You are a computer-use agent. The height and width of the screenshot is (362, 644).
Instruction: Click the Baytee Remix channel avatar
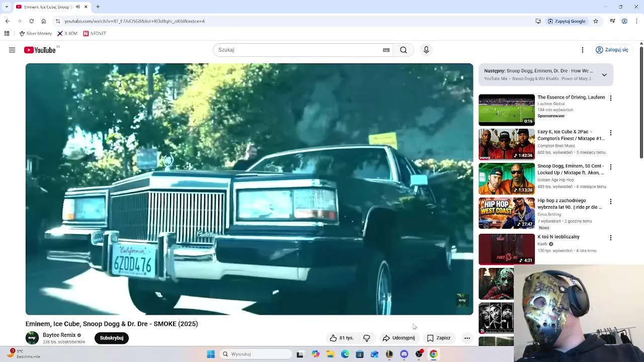click(x=32, y=338)
